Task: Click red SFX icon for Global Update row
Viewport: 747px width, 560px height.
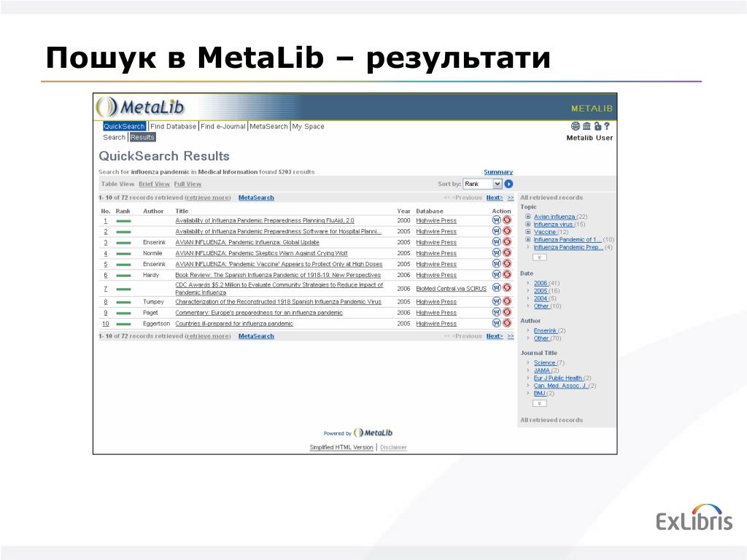Action: click(x=507, y=242)
